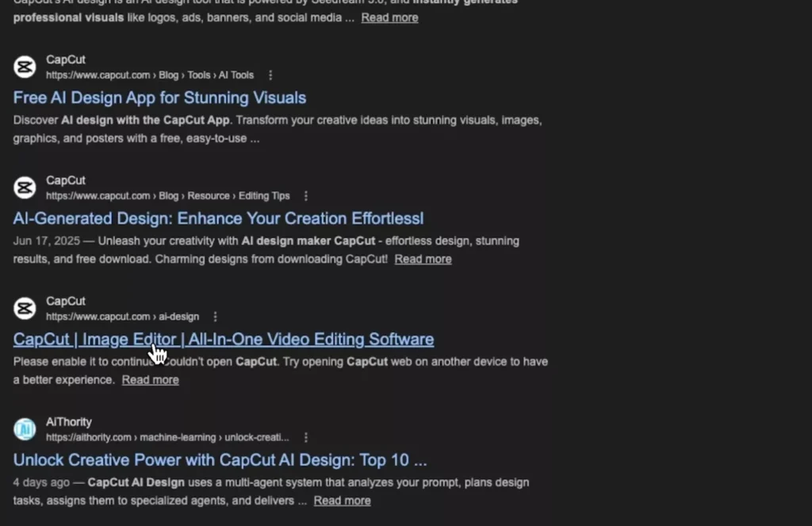Viewport: 812px width, 526px height.
Task: Click Read more below the Image Editor snippet
Action: pos(150,379)
